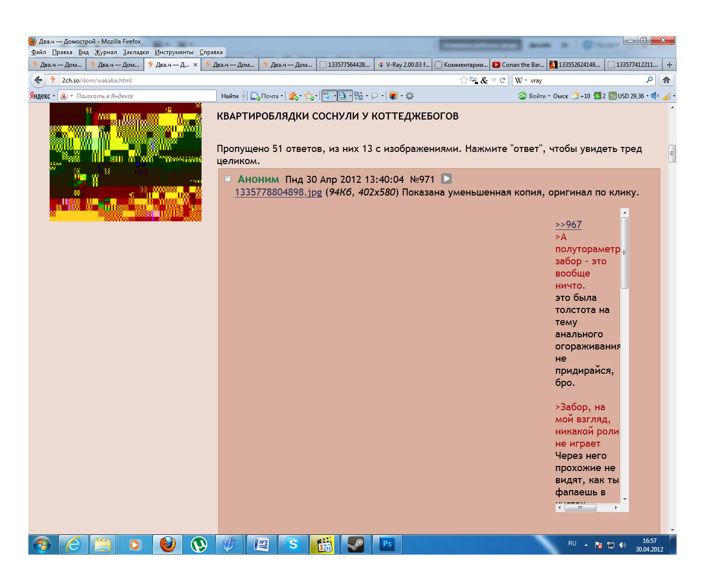Click the taskbar volume speaker icon
Screen dimensions: 712x588
point(623,545)
